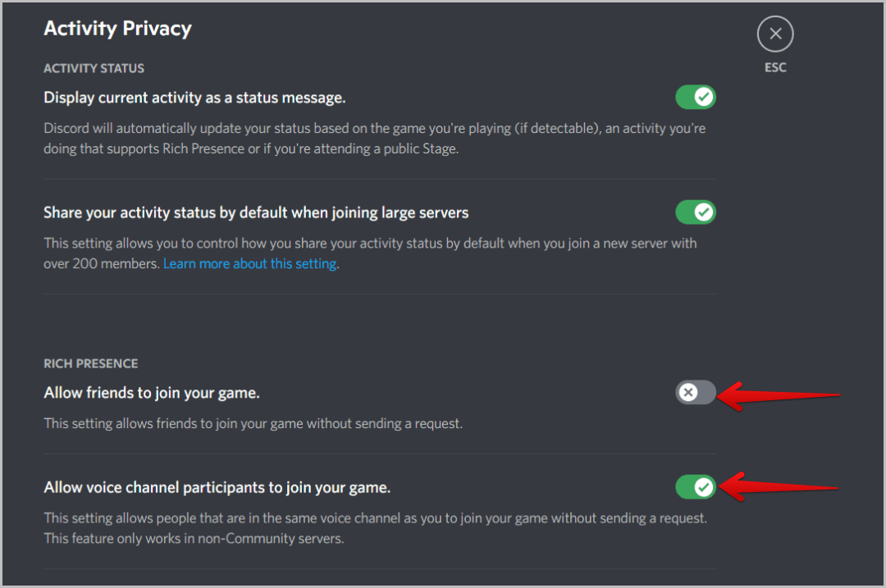
Task: Turn off sharing activity status in large servers
Action: 696,212
